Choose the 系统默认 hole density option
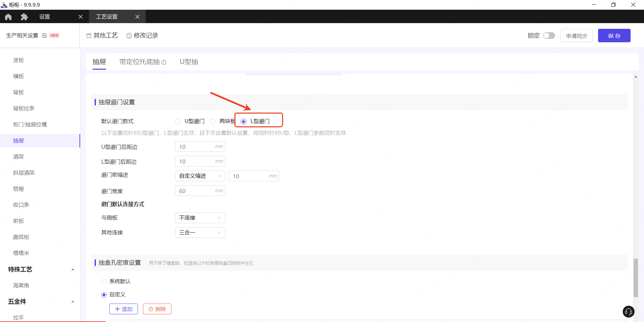The height and width of the screenshot is (322, 644). tap(104, 282)
